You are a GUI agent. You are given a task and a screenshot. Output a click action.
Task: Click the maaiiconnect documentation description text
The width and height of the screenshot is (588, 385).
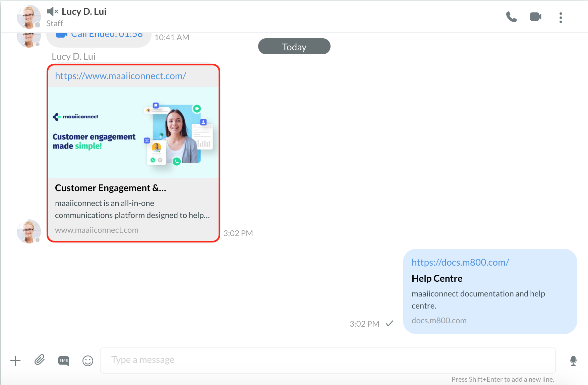point(478,300)
